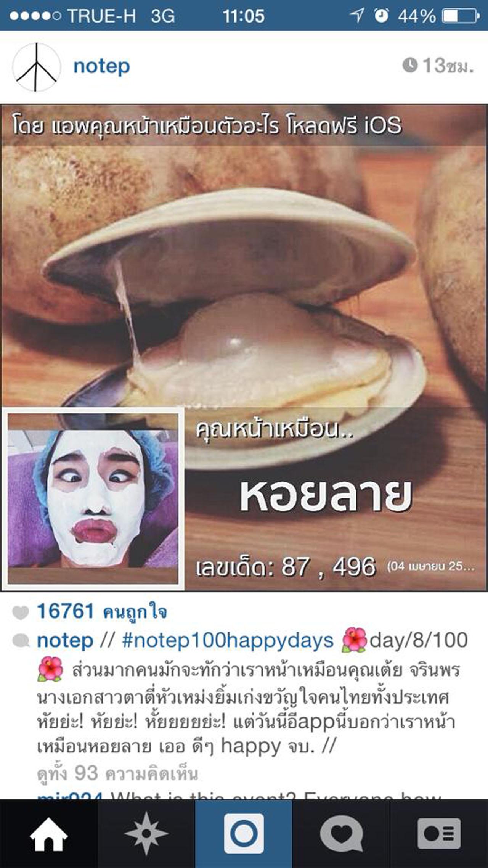Tap the alarm clock status icon
The height and width of the screenshot is (868, 488).
tap(381, 15)
